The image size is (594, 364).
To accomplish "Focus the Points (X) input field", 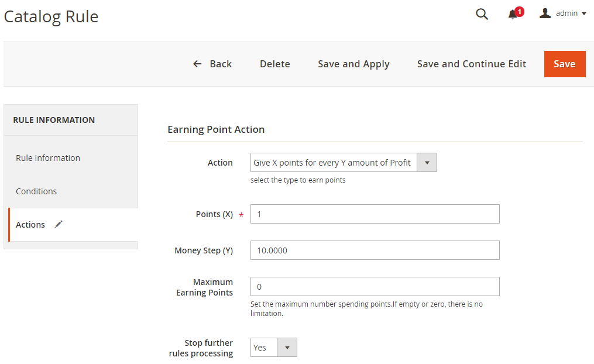I will tap(375, 214).
